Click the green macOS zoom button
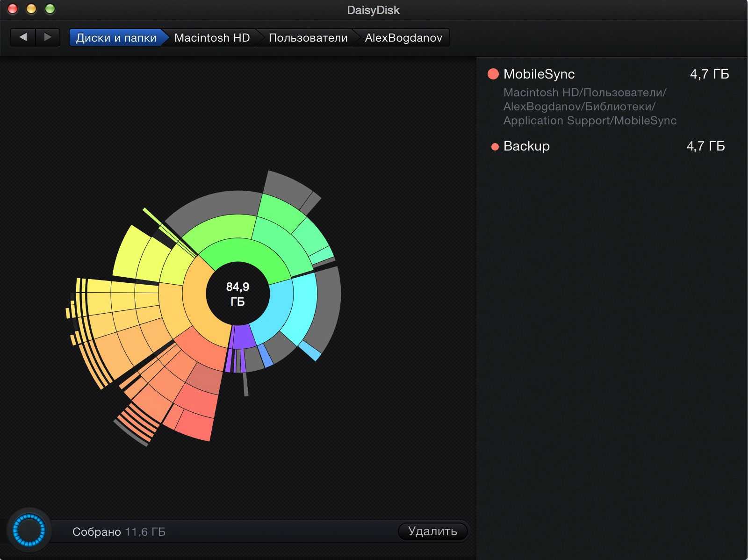 pos(50,9)
